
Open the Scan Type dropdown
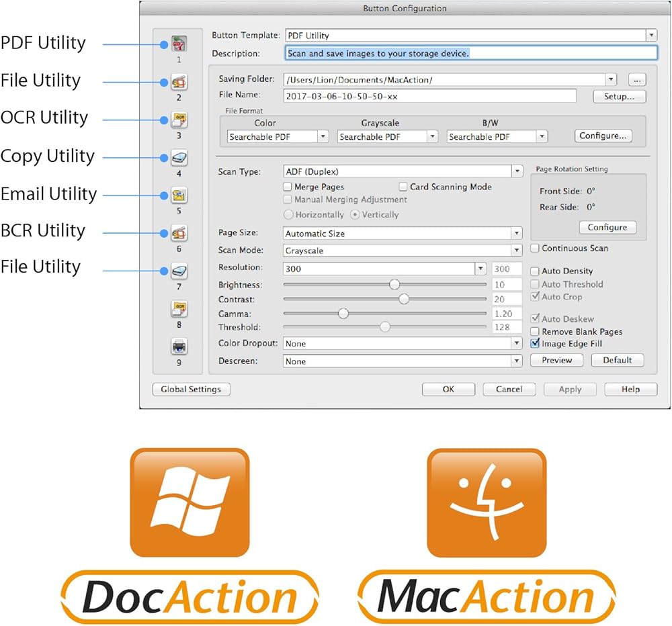(516, 171)
